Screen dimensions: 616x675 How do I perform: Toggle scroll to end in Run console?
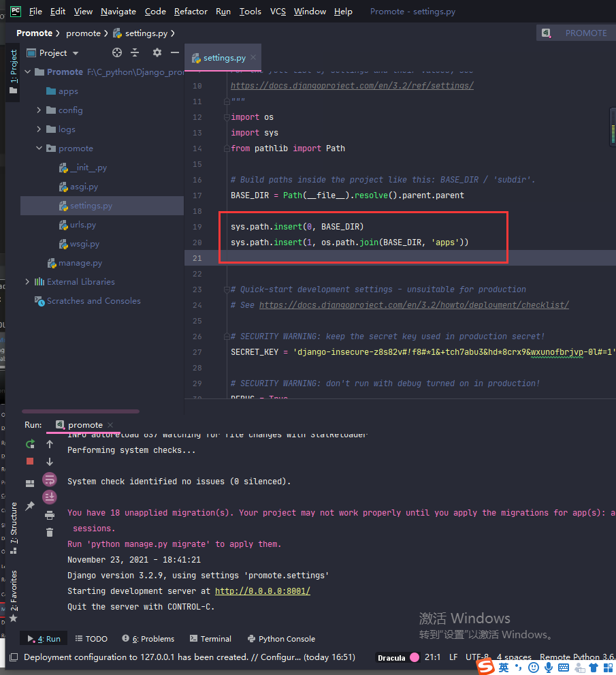(x=50, y=497)
